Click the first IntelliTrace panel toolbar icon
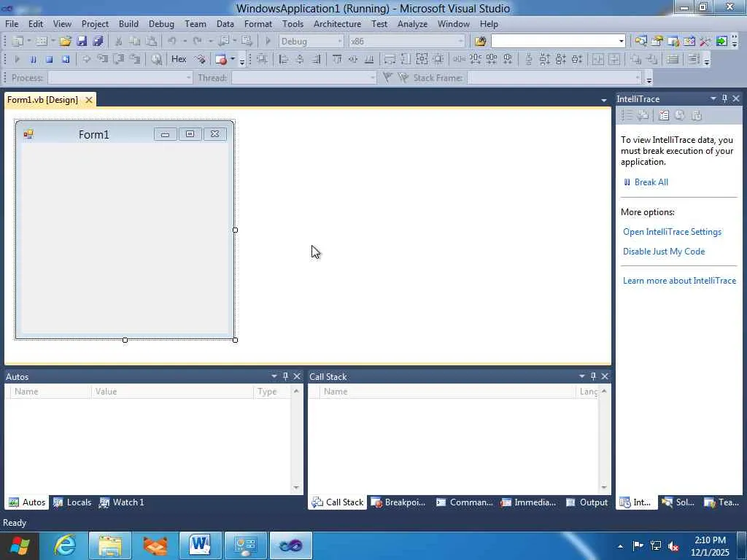This screenshot has height=560, width=747. pos(627,115)
